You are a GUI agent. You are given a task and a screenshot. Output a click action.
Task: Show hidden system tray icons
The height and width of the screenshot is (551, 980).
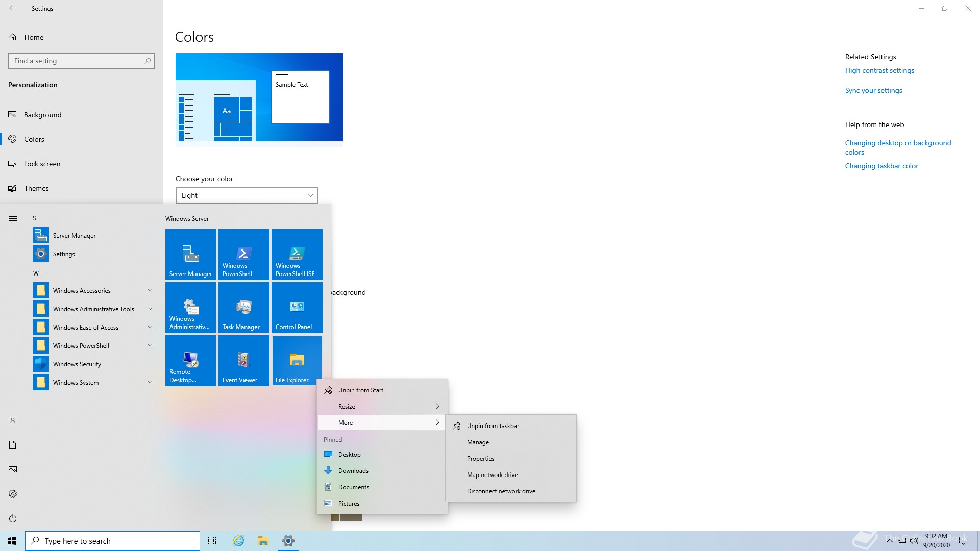[889, 541]
